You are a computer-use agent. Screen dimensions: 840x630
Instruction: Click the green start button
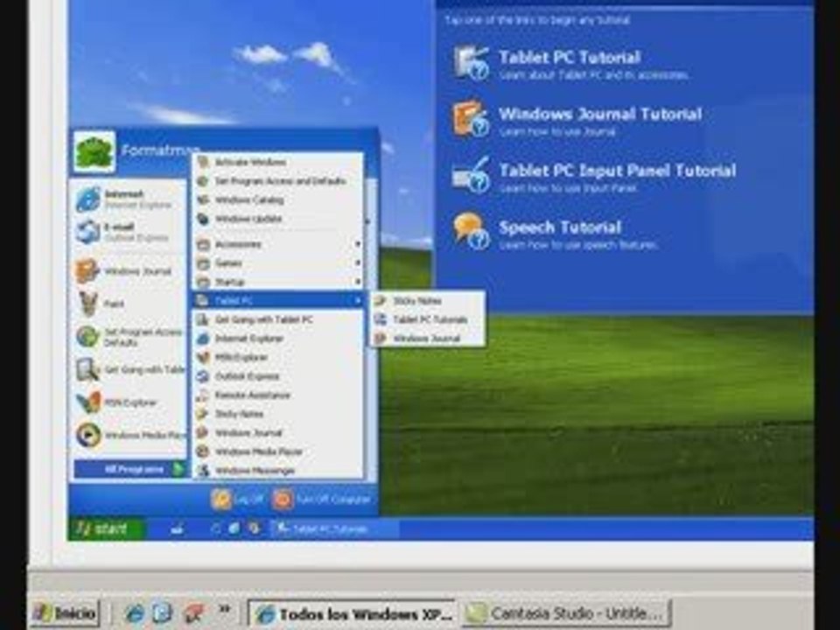(x=106, y=529)
